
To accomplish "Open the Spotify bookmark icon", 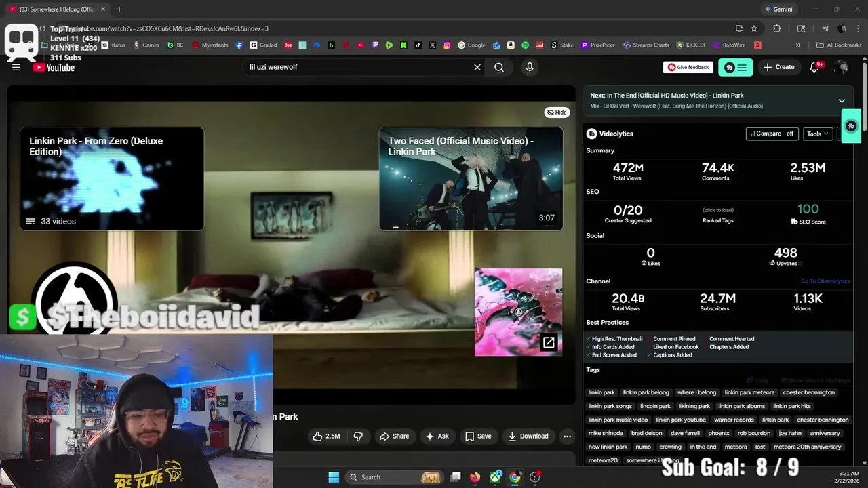I will [x=526, y=45].
